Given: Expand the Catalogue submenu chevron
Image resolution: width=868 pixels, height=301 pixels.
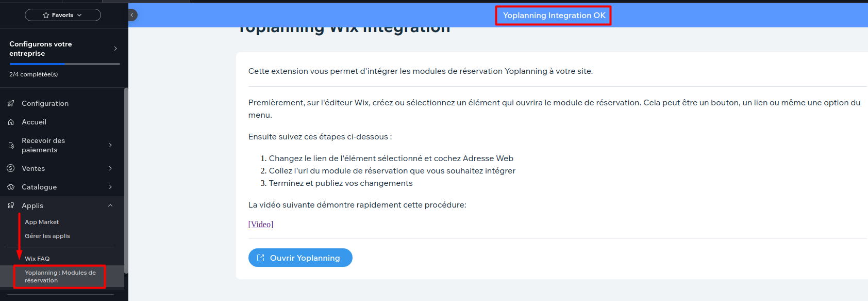Looking at the screenshot, I should (x=110, y=187).
